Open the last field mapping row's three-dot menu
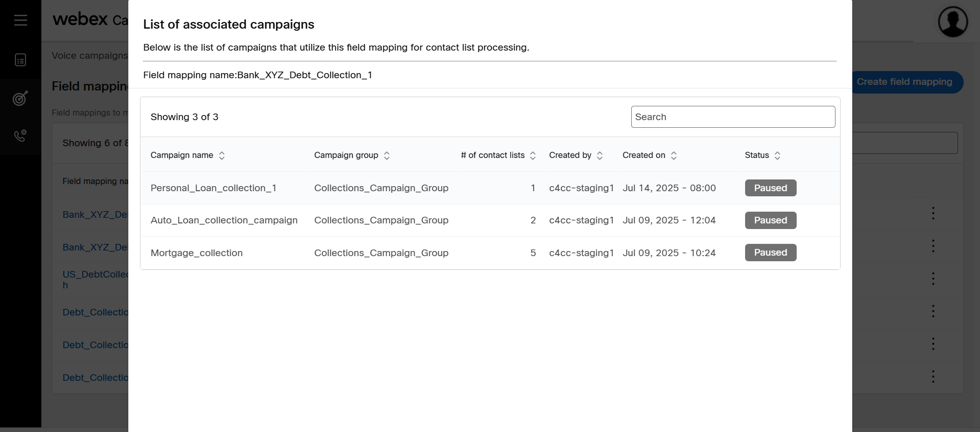 pos(933,377)
